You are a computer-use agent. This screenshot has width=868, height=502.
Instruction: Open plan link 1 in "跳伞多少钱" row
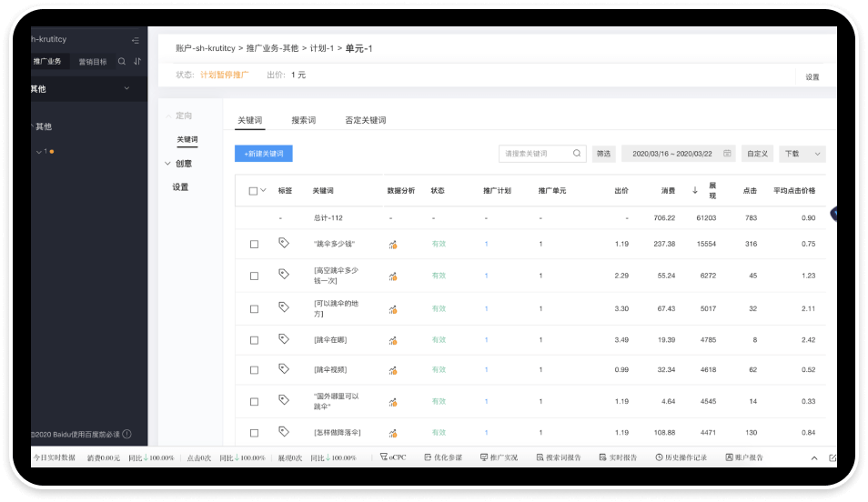click(486, 244)
